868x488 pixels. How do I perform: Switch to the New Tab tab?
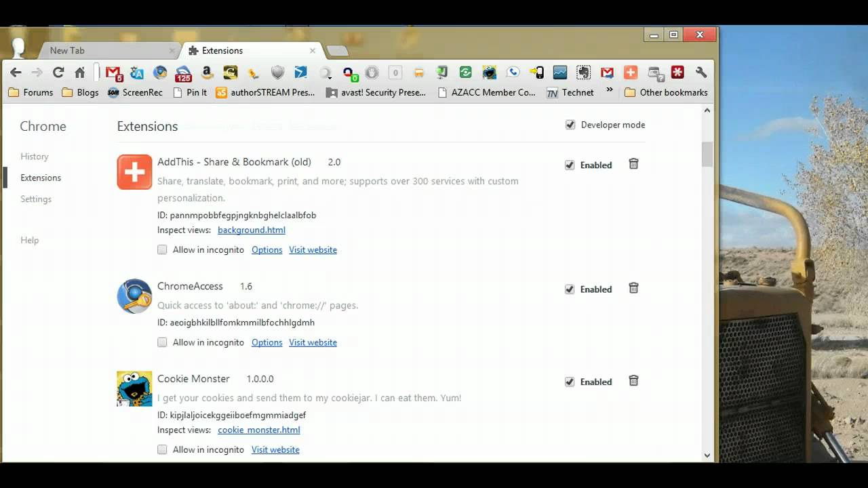108,50
